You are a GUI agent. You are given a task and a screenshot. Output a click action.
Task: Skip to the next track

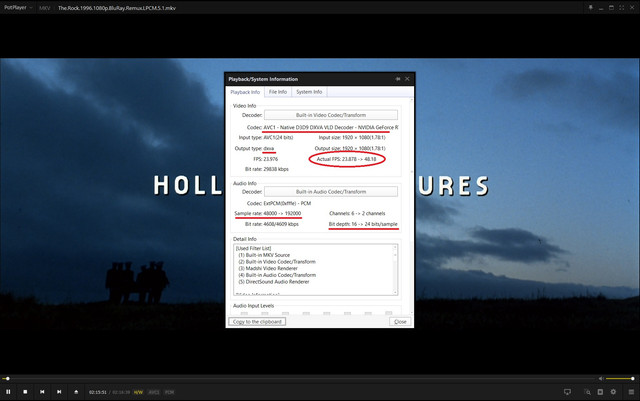click(x=59, y=392)
